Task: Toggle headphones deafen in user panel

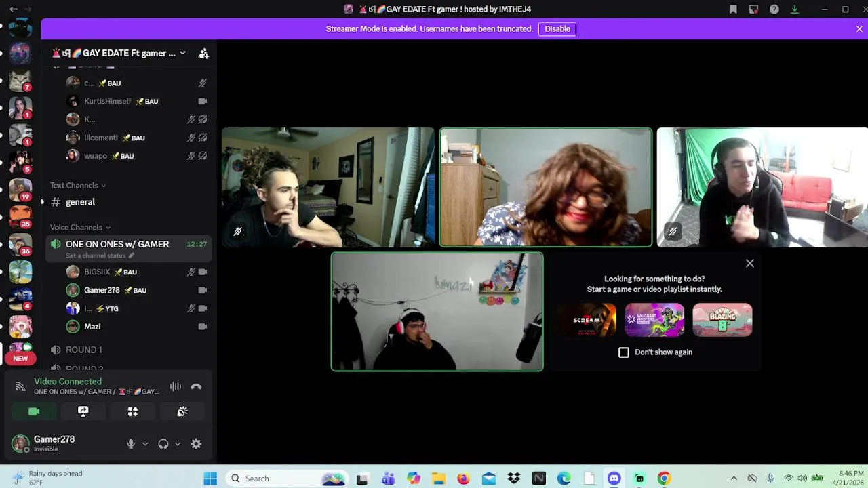Action: tap(163, 444)
